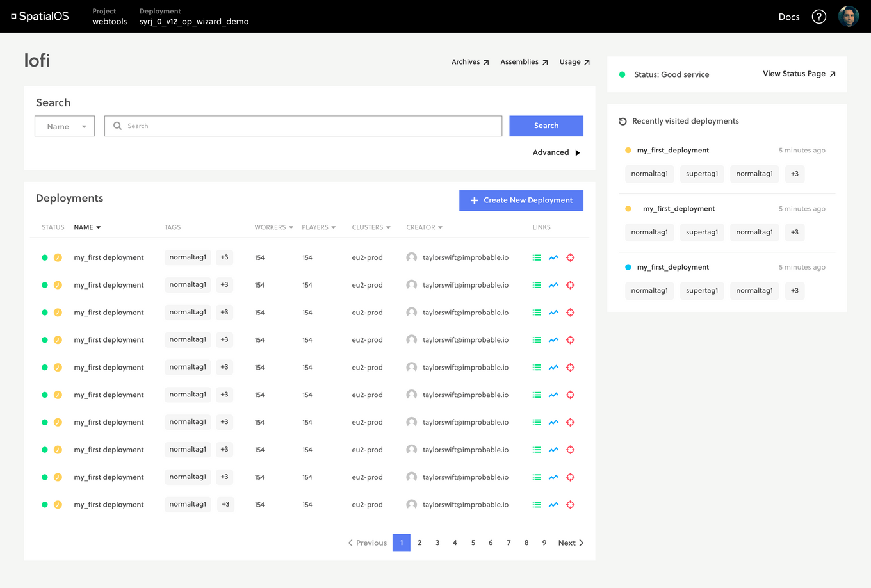Click the user profile avatar
871x588 pixels.
pos(848,17)
